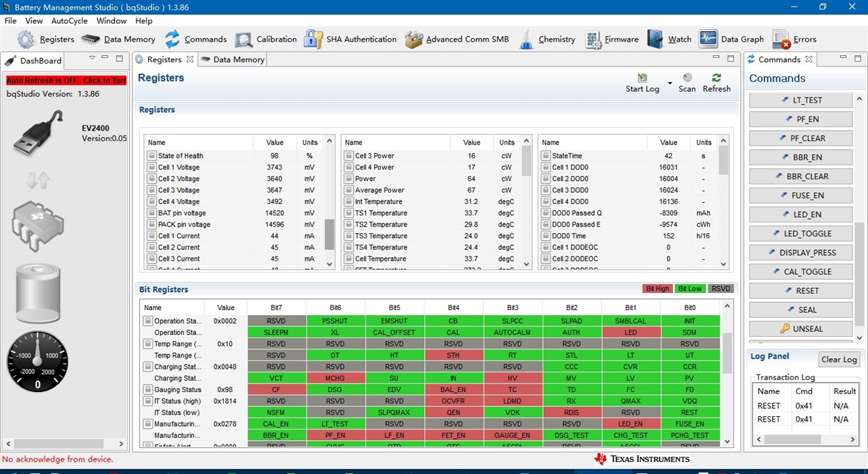Open the Window menu
This screenshot has width=868, height=474.
coord(111,21)
